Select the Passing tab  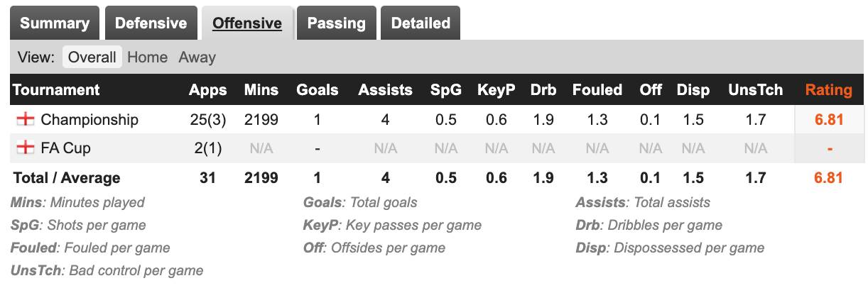pyautogui.click(x=336, y=23)
